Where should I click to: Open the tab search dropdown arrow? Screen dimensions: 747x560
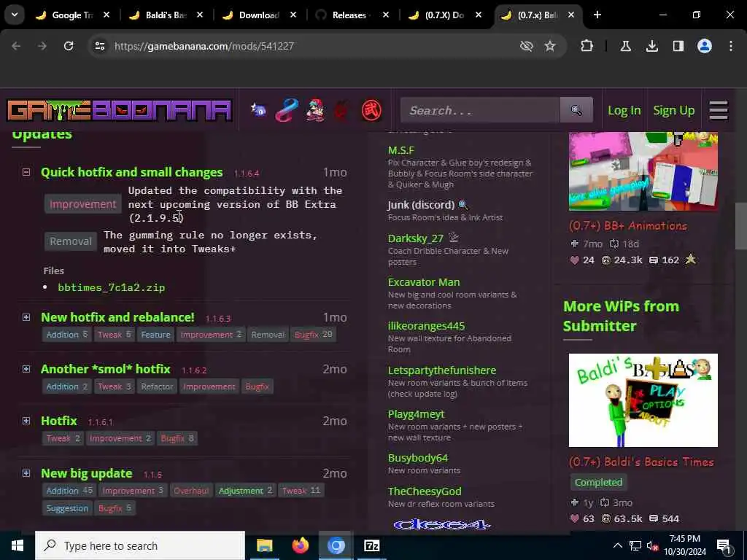(15, 15)
